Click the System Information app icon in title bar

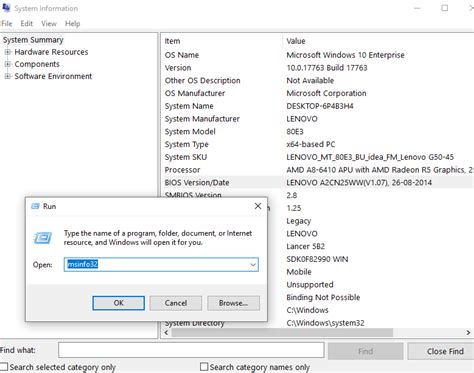coord(6,8)
